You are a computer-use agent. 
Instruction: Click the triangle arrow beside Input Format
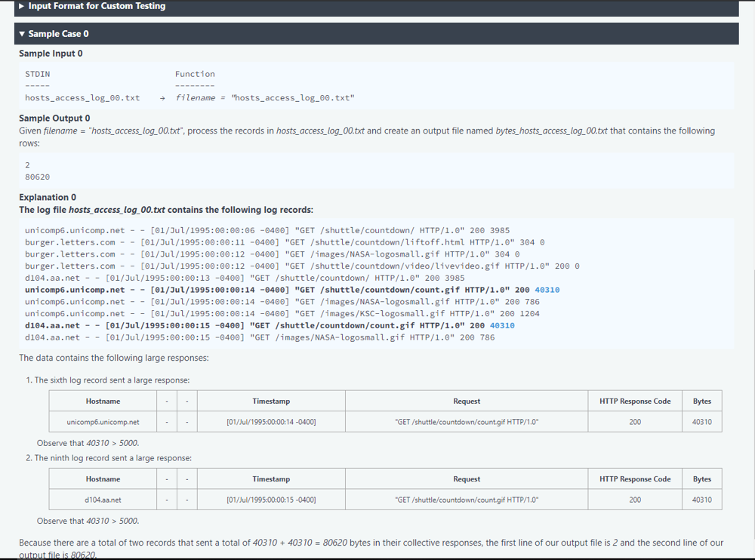pyautogui.click(x=23, y=6)
